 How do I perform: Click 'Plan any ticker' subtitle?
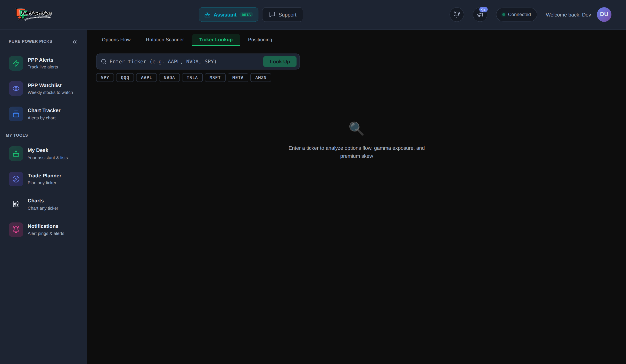tap(42, 183)
